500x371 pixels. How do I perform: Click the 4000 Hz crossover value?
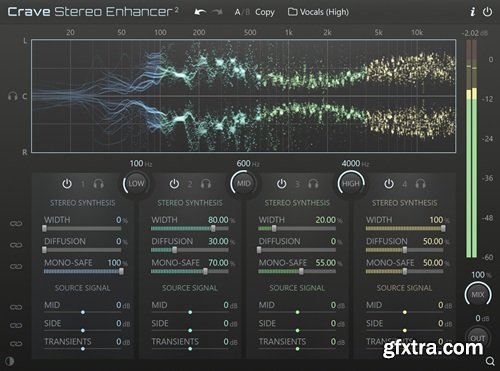pos(355,164)
